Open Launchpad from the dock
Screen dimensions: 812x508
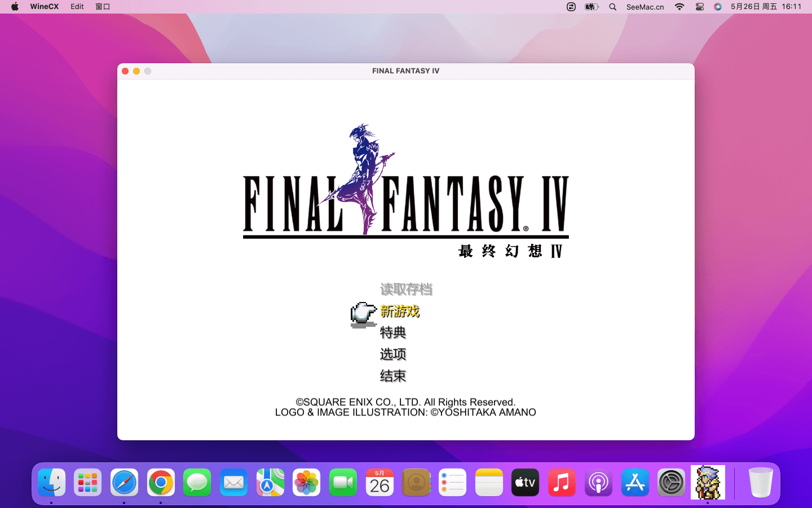pyautogui.click(x=88, y=483)
